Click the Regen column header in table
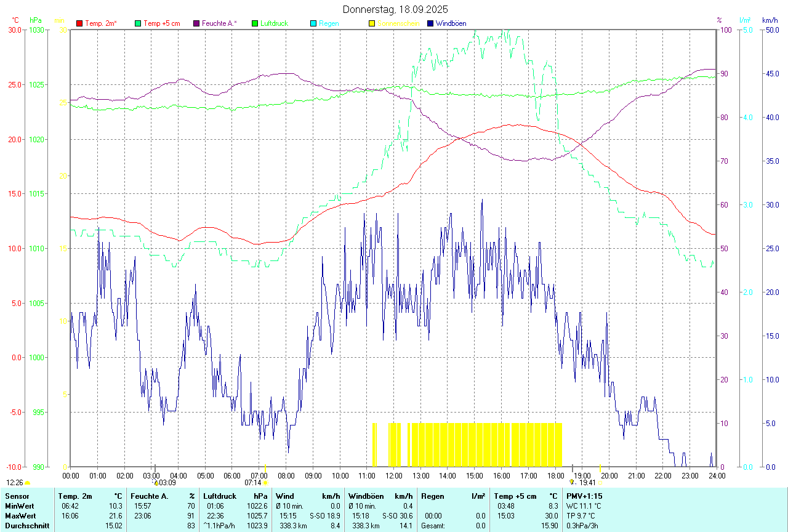 [432, 496]
